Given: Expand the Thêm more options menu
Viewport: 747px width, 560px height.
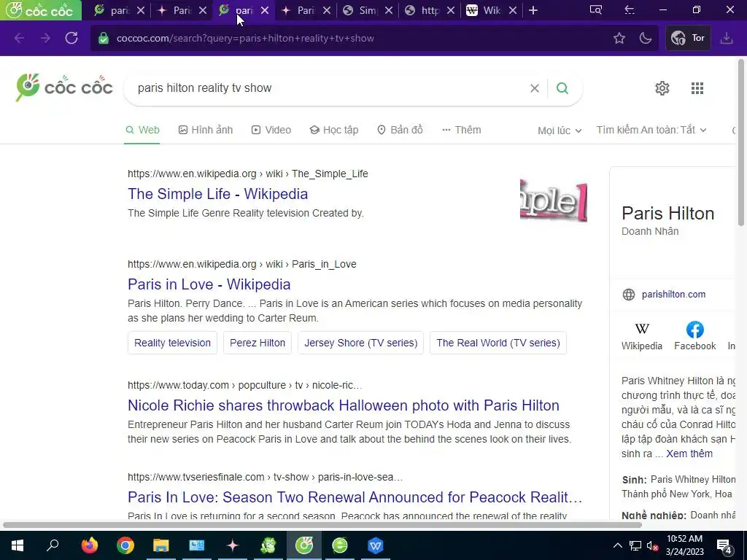Looking at the screenshot, I should pyautogui.click(x=461, y=130).
